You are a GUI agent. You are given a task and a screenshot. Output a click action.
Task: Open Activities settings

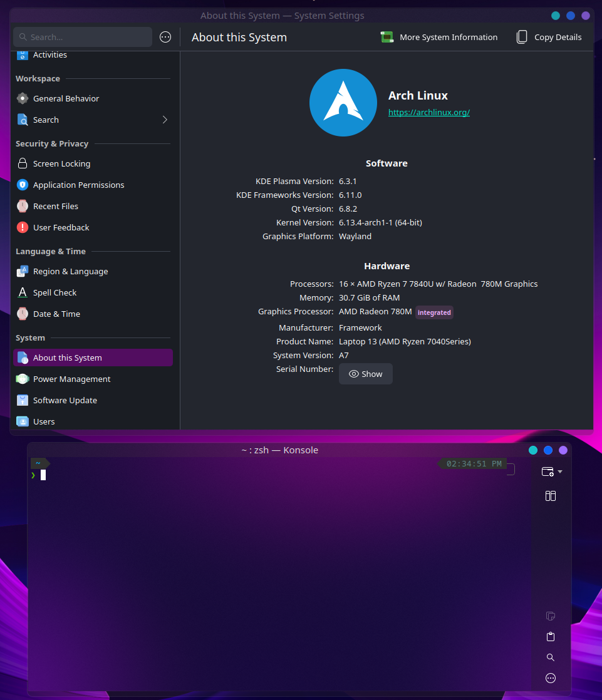(x=93, y=55)
